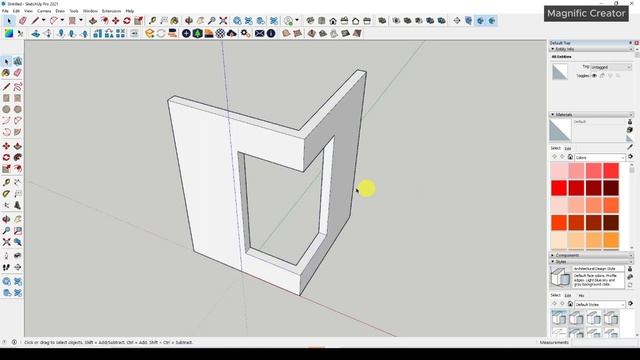Select the Rectangle shape tool in top toolbar

[x=73, y=20]
